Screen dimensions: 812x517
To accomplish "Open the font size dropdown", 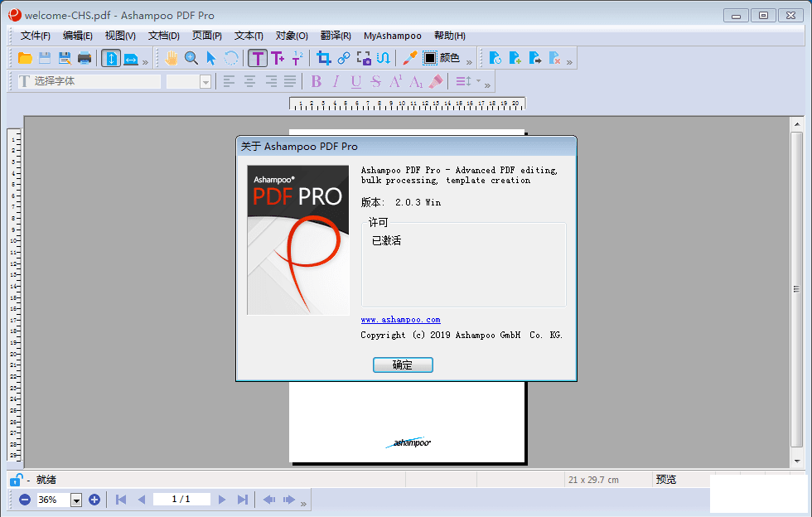I will pos(205,82).
